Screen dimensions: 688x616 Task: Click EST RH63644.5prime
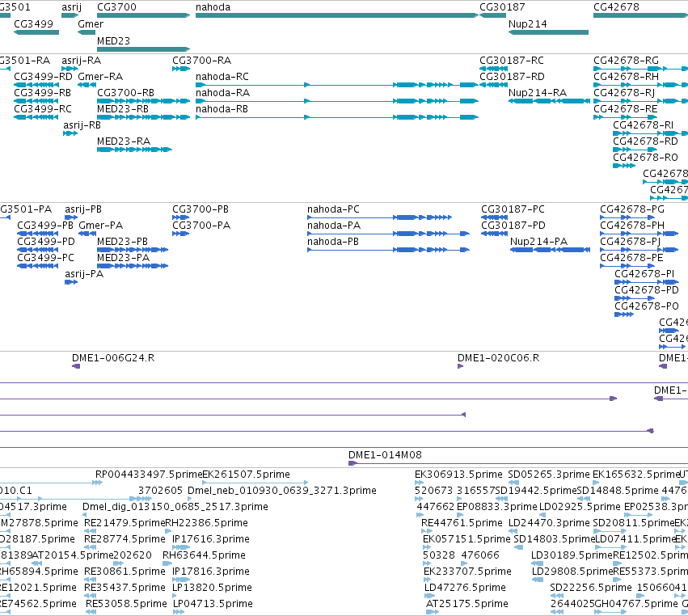(x=167, y=563)
